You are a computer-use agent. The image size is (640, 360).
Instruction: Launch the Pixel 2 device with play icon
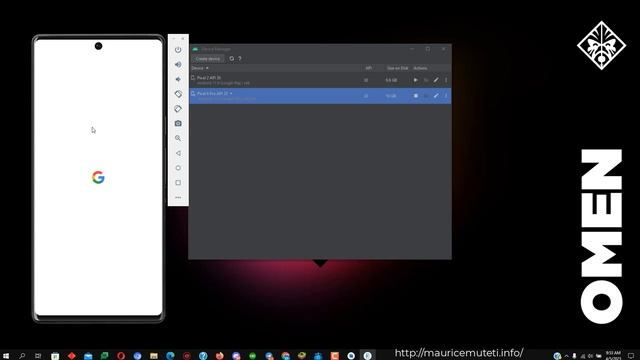click(x=416, y=80)
